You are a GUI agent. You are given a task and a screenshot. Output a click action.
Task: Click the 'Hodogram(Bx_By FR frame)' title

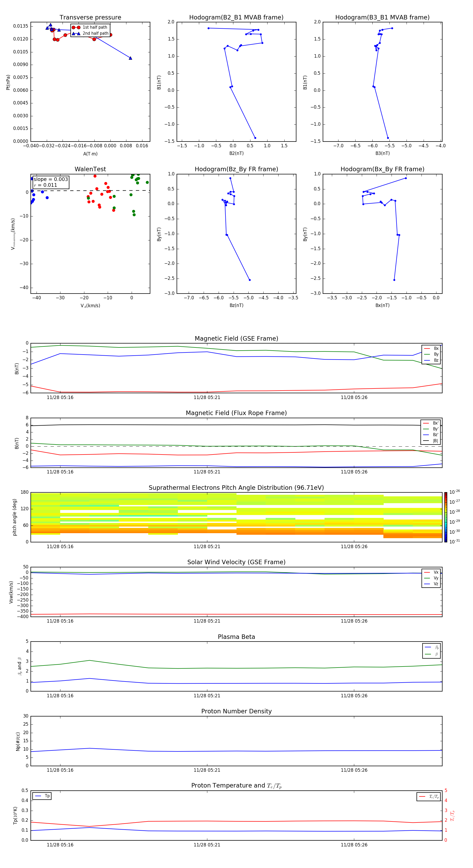pyautogui.click(x=382, y=169)
